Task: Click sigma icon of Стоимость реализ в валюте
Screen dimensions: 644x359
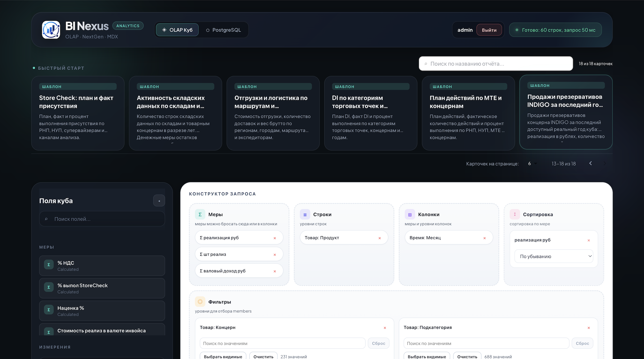Action: tap(49, 332)
